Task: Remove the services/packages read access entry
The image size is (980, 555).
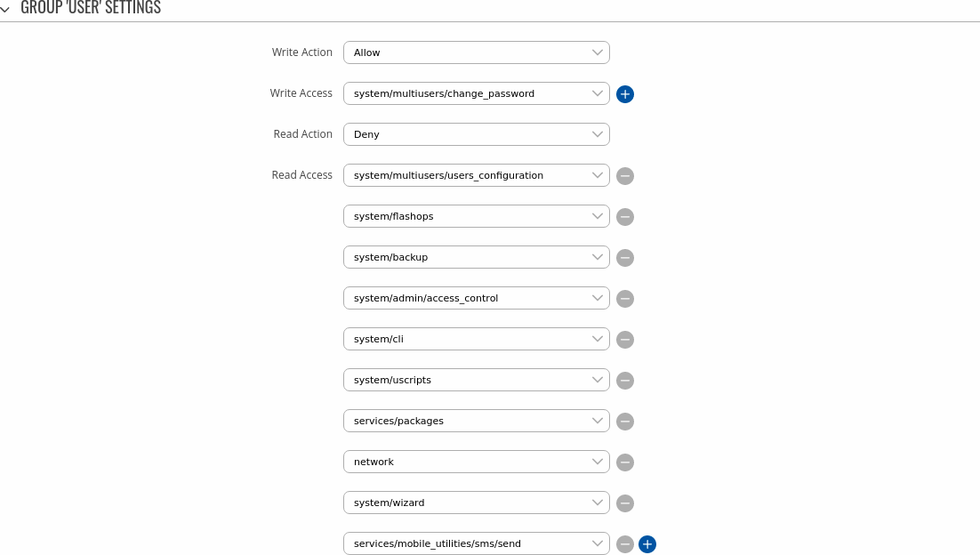Action: point(625,422)
